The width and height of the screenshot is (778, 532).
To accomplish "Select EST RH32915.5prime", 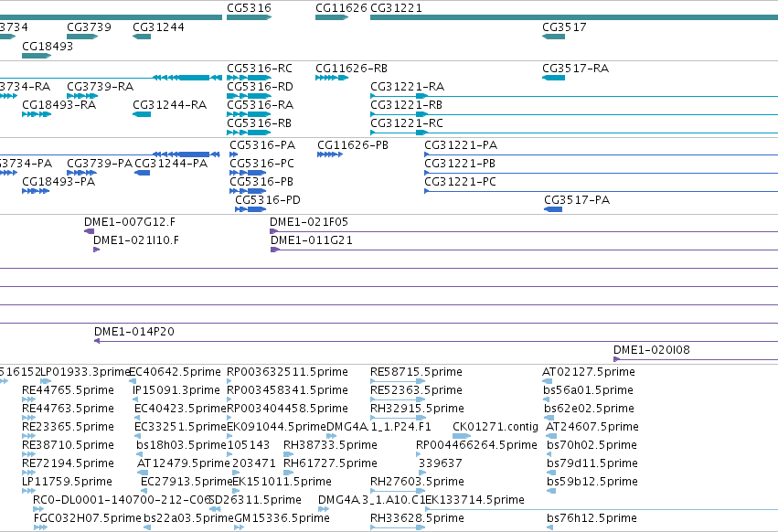I will coord(417,409).
